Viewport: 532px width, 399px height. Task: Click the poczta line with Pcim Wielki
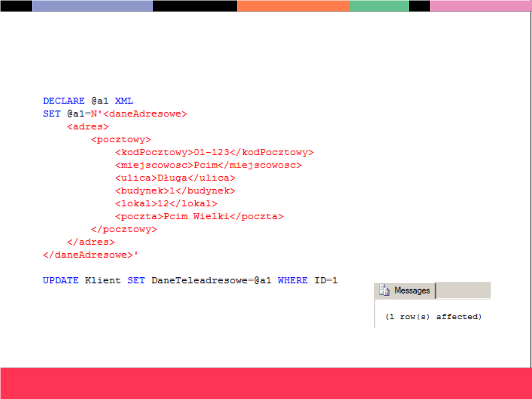click(x=199, y=216)
